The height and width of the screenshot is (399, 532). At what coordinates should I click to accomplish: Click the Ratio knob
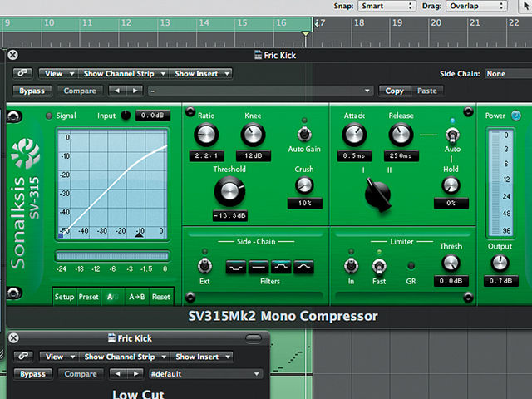click(206, 135)
